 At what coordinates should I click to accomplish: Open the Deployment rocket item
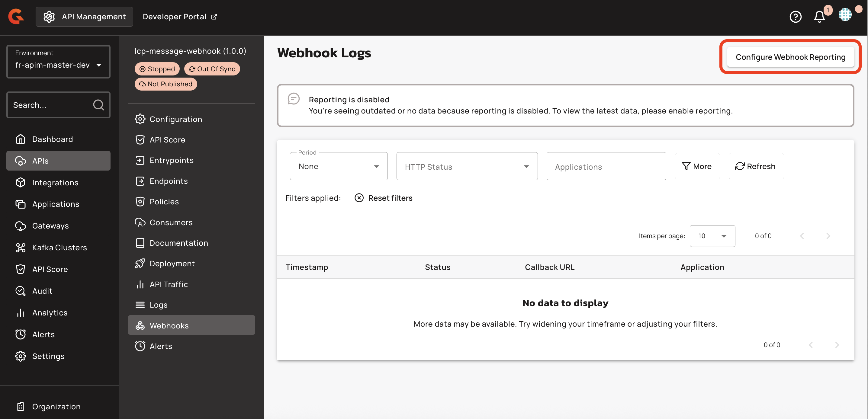(x=172, y=264)
